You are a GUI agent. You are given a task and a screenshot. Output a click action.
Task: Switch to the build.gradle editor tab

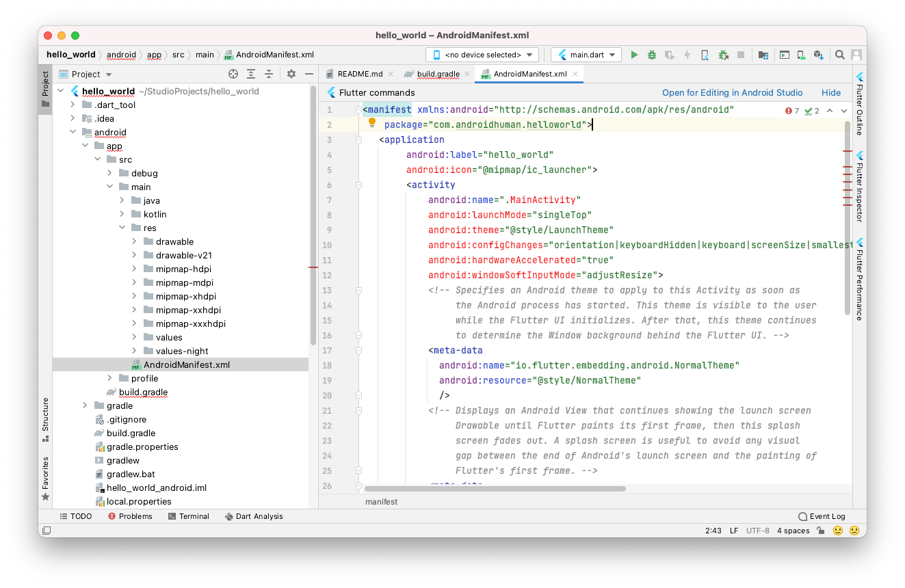(438, 74)
